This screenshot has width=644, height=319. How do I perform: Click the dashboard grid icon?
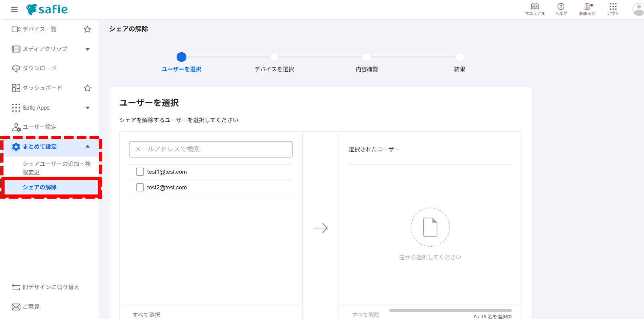[x=16, y=88]
